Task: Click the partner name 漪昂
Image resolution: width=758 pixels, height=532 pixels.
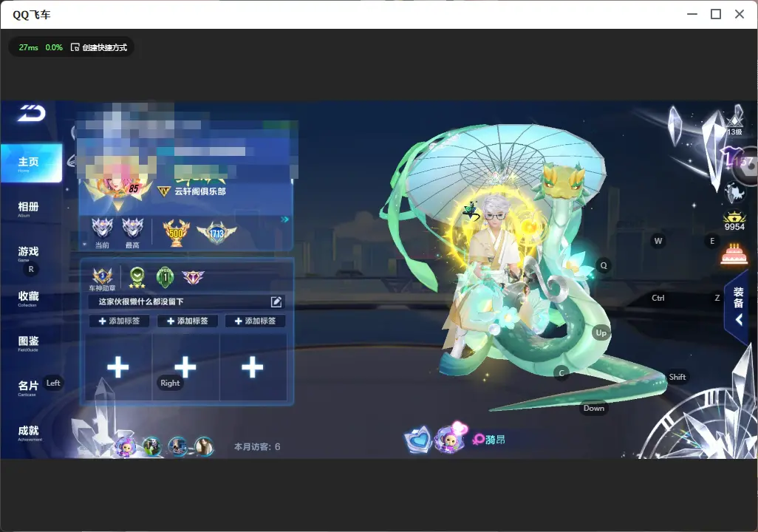Action: coord(496,440)
